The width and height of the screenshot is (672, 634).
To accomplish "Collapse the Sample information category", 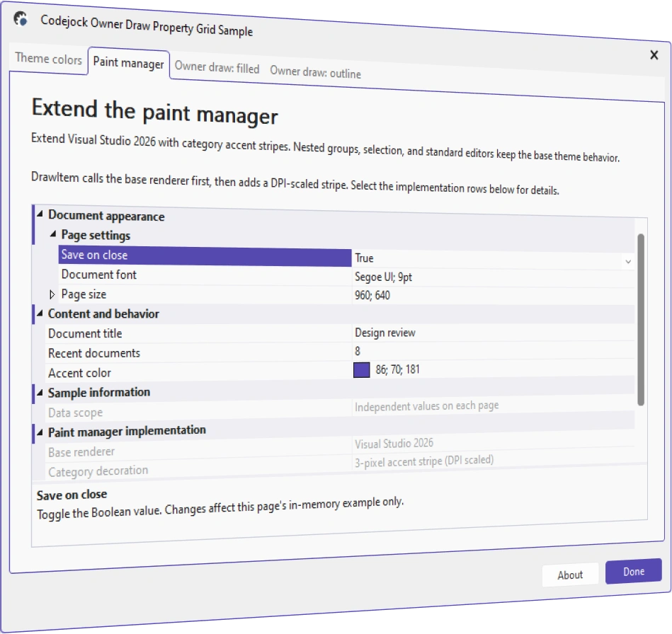I will 40,393.
